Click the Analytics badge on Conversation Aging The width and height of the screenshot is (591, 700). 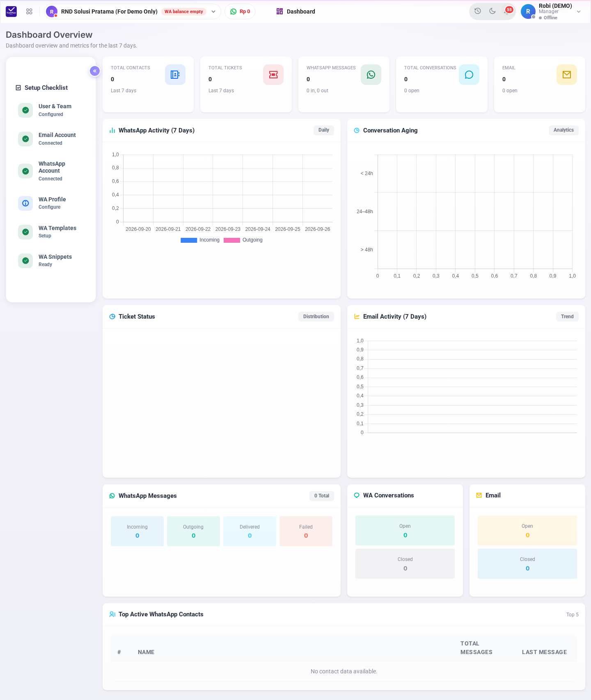[x=564, y=130]
